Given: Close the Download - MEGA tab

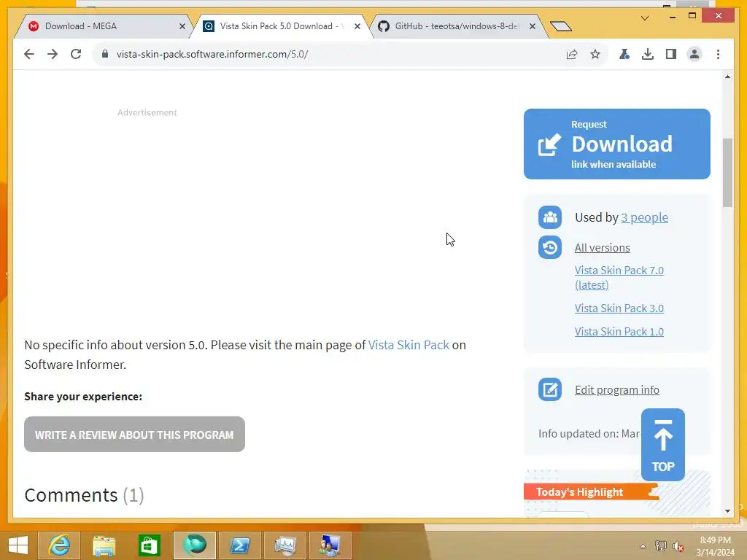Looking at the screenshot, I should click(x=182, y=26).
